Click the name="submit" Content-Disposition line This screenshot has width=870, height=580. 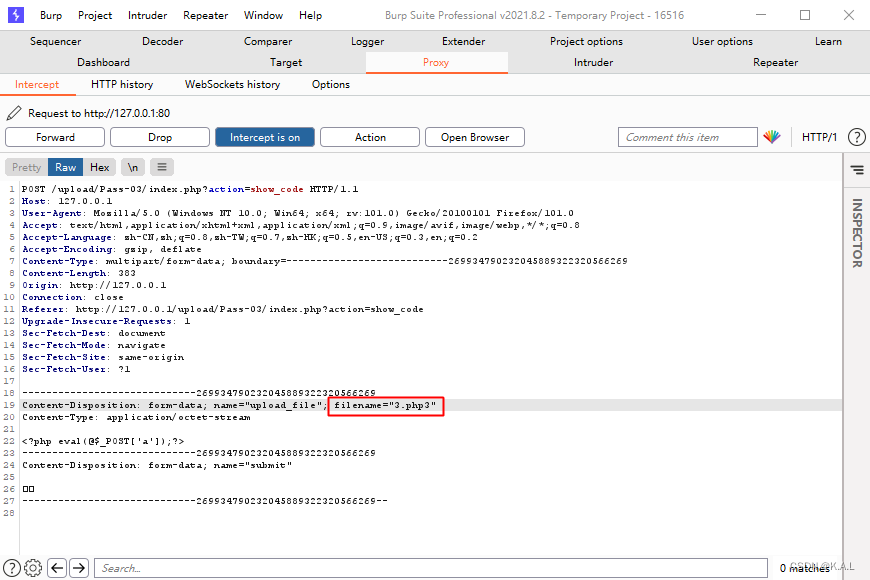click(157, 465)
